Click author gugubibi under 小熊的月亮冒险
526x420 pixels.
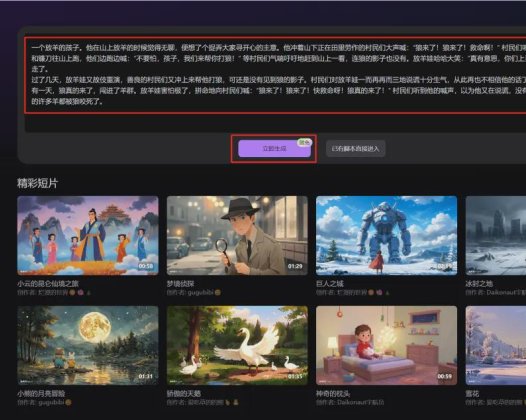pyautogui.click(x=51, y=402)
